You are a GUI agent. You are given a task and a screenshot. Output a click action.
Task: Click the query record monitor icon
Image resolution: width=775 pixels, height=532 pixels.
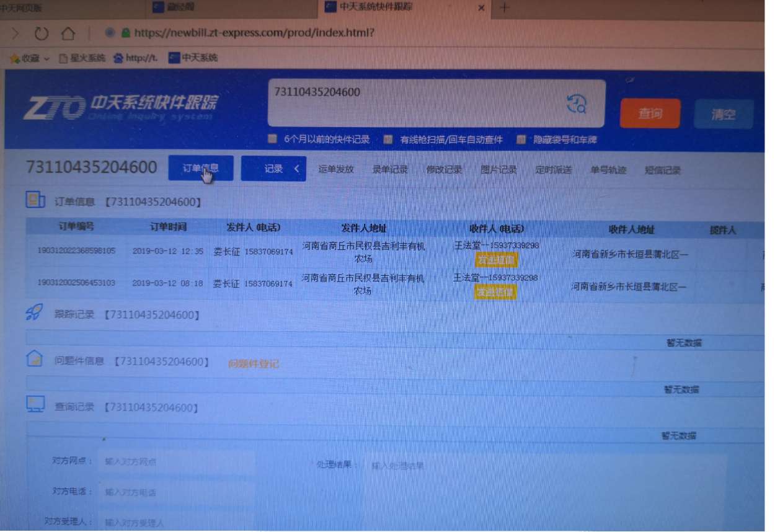click(x=35, y=406)
